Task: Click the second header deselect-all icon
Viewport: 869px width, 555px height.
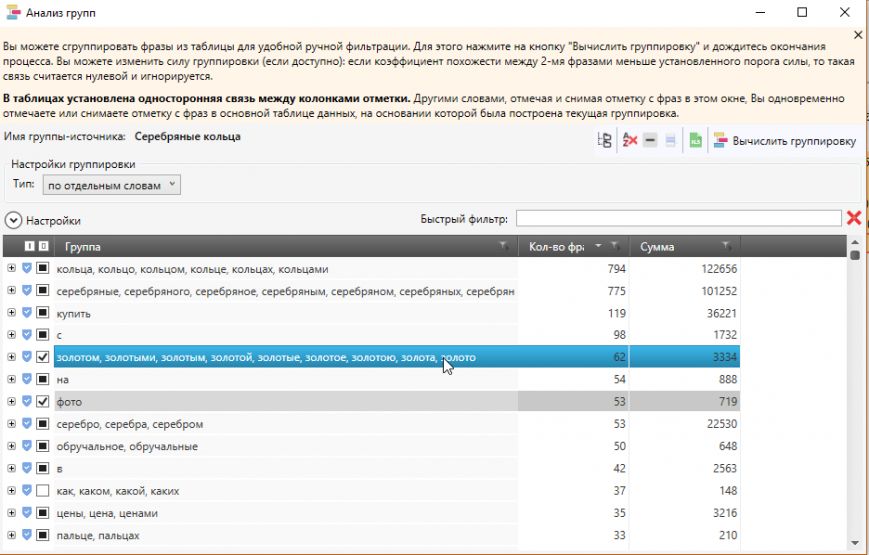Action: click(43, 246)
